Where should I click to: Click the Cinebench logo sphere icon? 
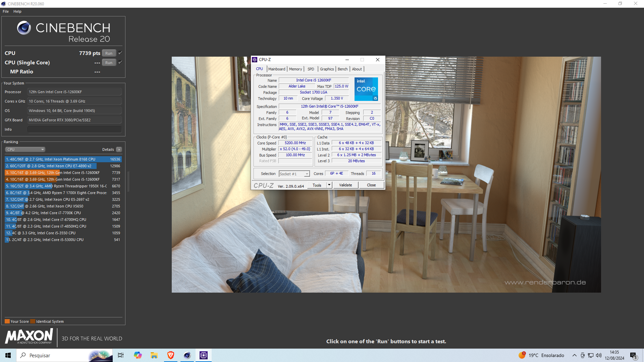coord(24,28)
